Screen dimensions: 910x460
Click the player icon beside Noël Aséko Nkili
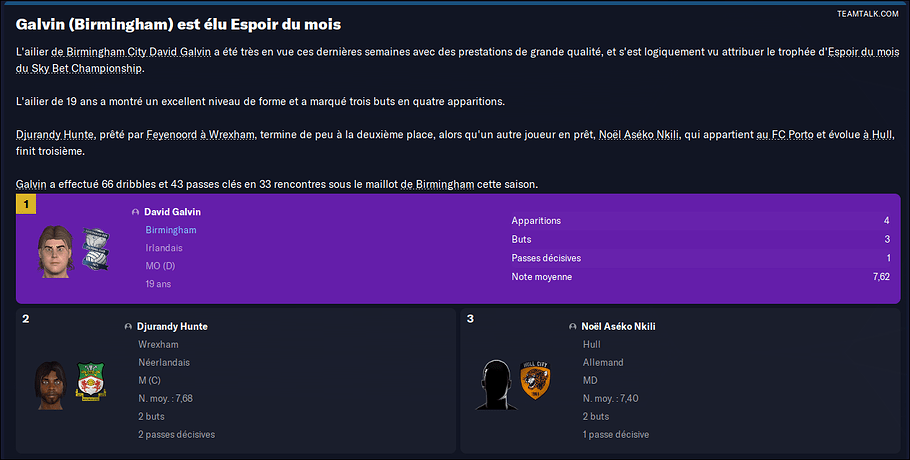pos(573,327)
